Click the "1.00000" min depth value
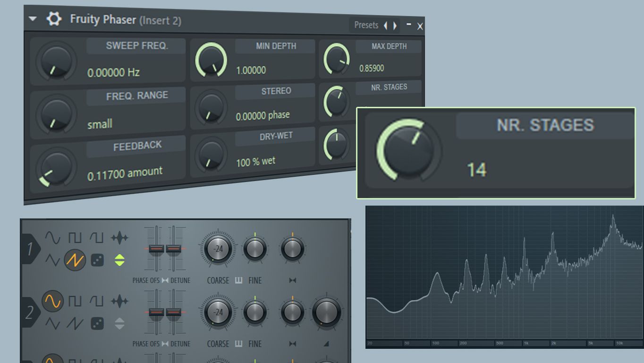The image size is (644, 363). (x=251, y=70)
